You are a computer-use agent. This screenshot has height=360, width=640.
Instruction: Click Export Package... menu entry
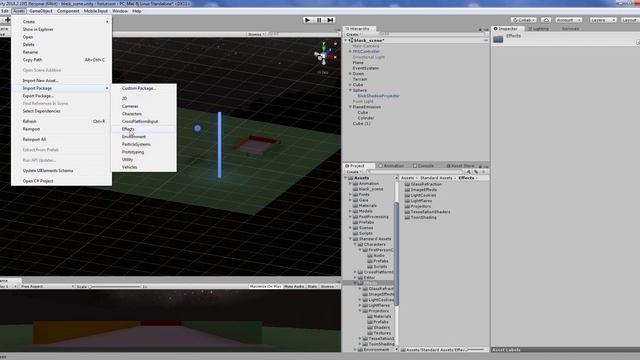(61, 96)
